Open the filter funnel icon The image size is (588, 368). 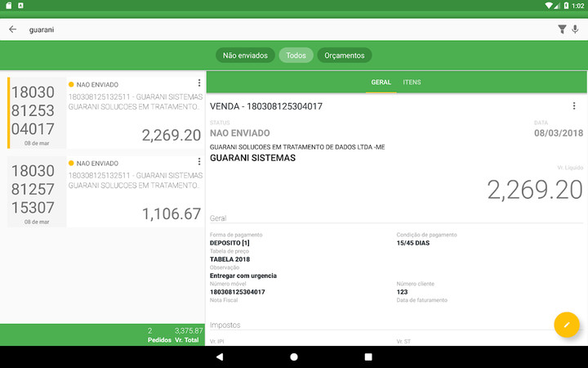(562, 29)
